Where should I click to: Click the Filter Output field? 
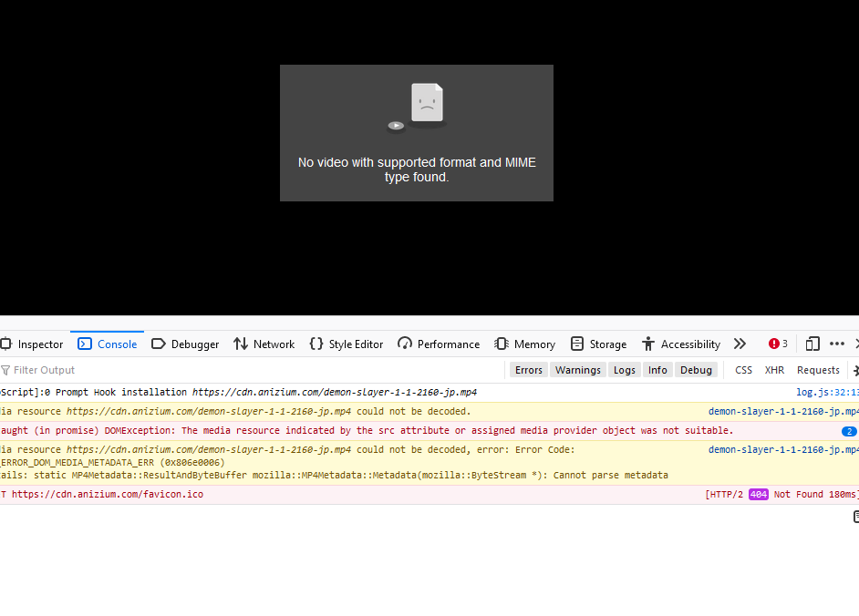252,370
